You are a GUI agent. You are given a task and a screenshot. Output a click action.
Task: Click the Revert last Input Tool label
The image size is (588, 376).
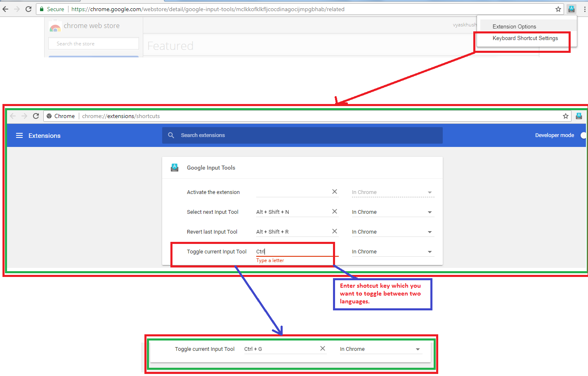coord(212,232)
